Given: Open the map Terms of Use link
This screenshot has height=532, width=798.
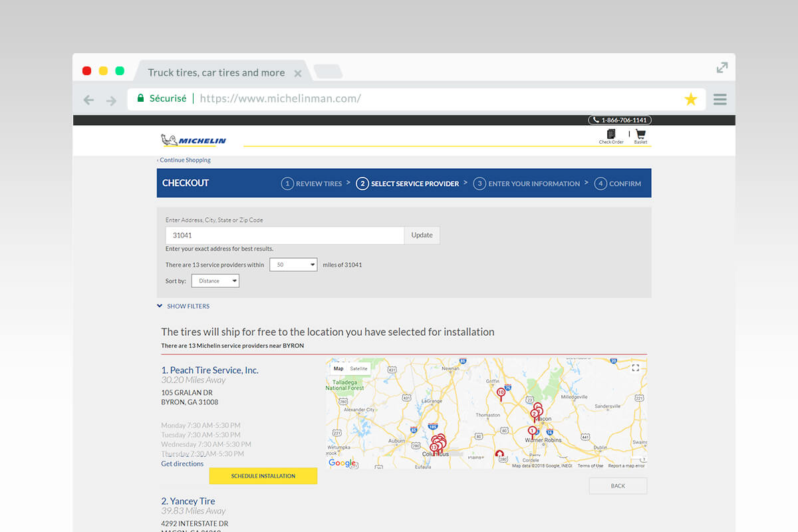Looking at the screenshot, I should 590,466.
